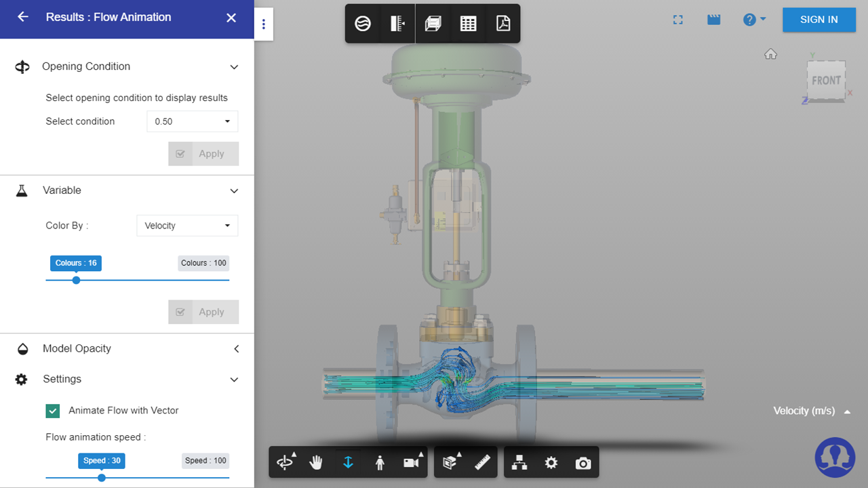Screen dimensions: 868x488
Task: Take a screenshot with the camera icon
Action: (x=583, y=463)
